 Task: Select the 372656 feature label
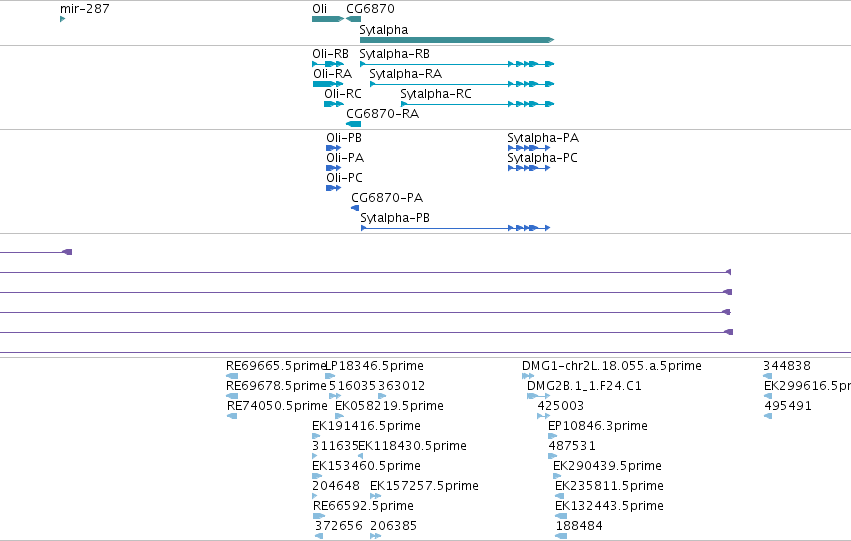click(x=339, y=526)
